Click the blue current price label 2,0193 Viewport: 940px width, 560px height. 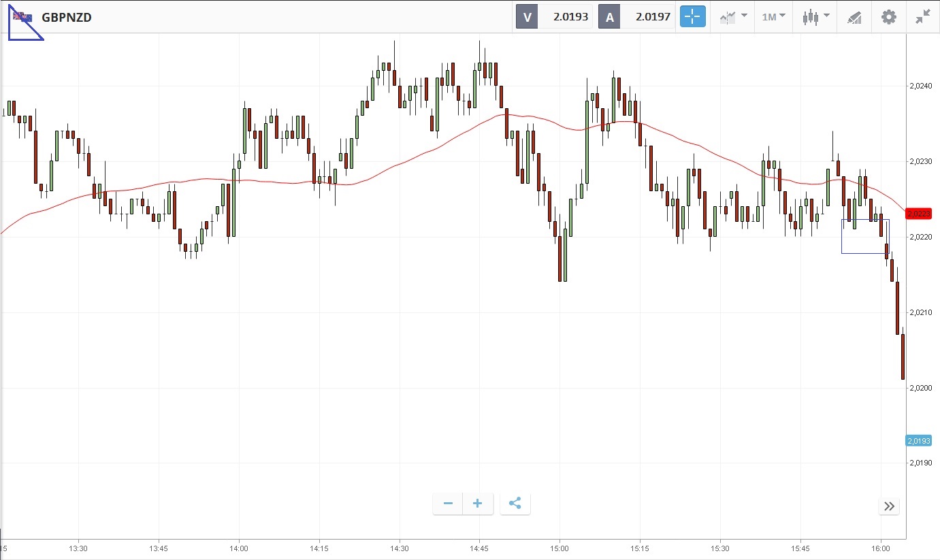coord(918,441)
